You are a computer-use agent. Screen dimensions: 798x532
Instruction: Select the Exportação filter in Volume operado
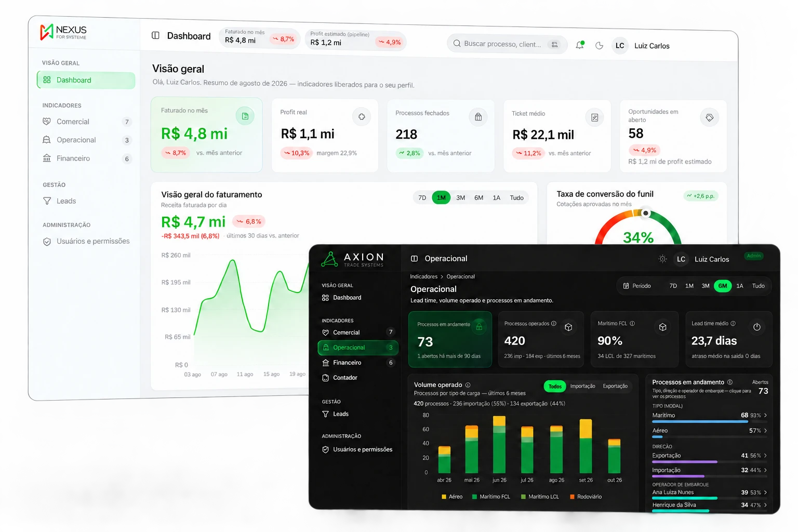coord(615,387)
